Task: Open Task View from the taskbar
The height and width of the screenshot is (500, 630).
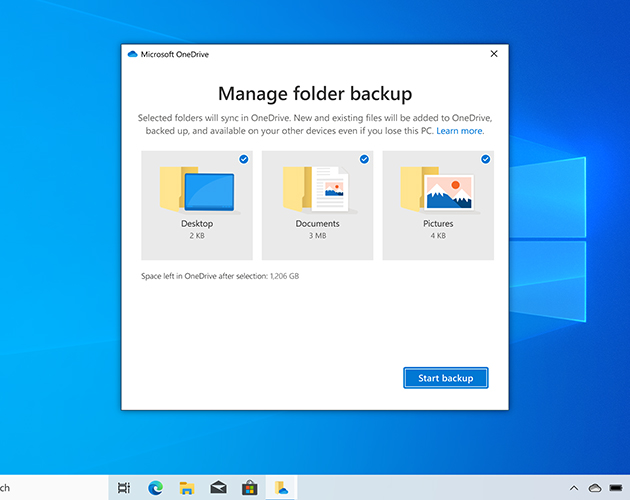Action: 124,488
